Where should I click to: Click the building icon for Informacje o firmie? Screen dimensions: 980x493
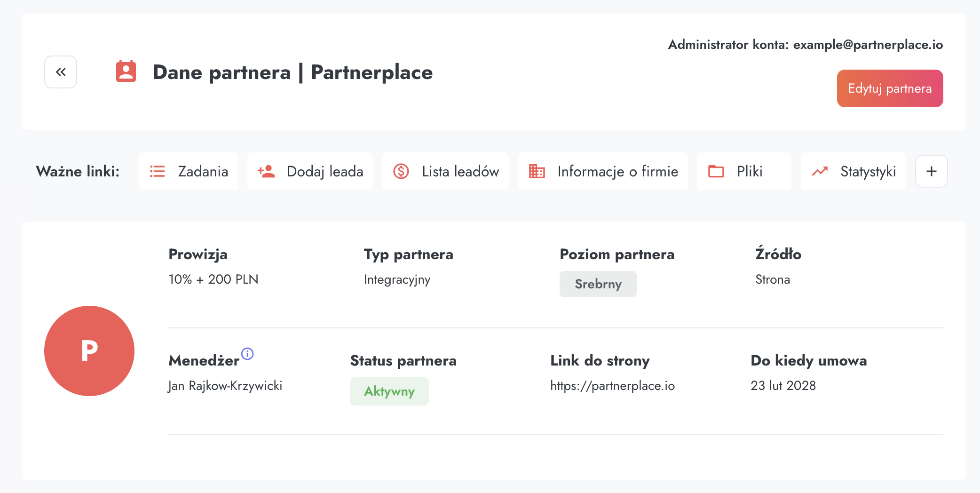[x=537, y=171]
